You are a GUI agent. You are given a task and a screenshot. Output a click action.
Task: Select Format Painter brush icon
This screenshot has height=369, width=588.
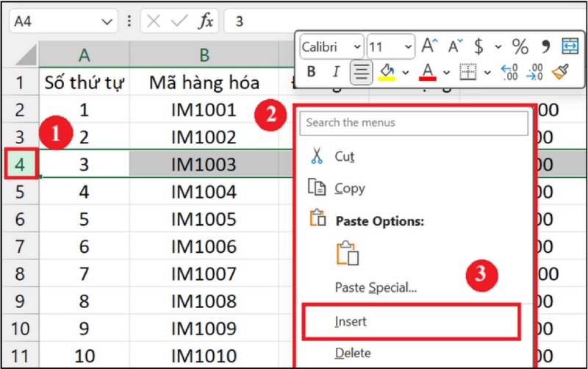560,71
